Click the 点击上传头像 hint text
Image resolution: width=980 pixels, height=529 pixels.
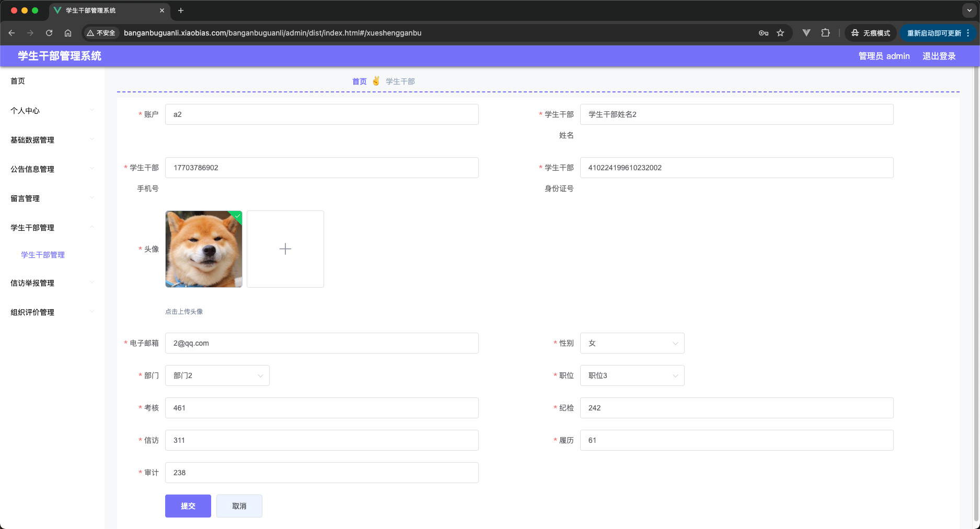pyautogui.click(x=184, y=312)
